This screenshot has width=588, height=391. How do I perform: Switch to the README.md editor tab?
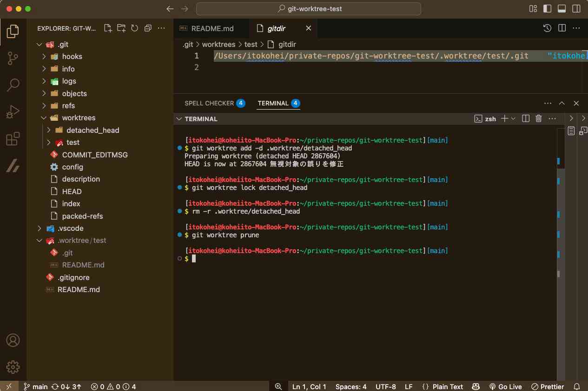click(x=212, y=28)
